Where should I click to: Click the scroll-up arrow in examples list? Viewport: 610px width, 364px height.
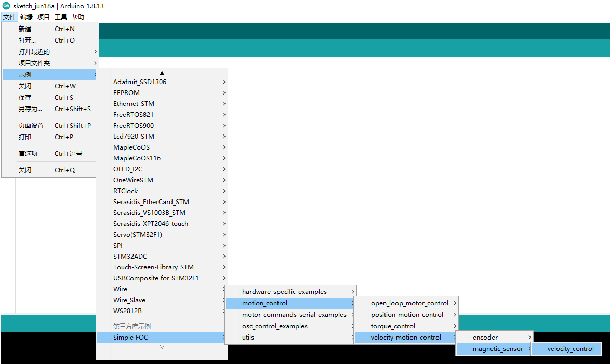tap(162, 73)
